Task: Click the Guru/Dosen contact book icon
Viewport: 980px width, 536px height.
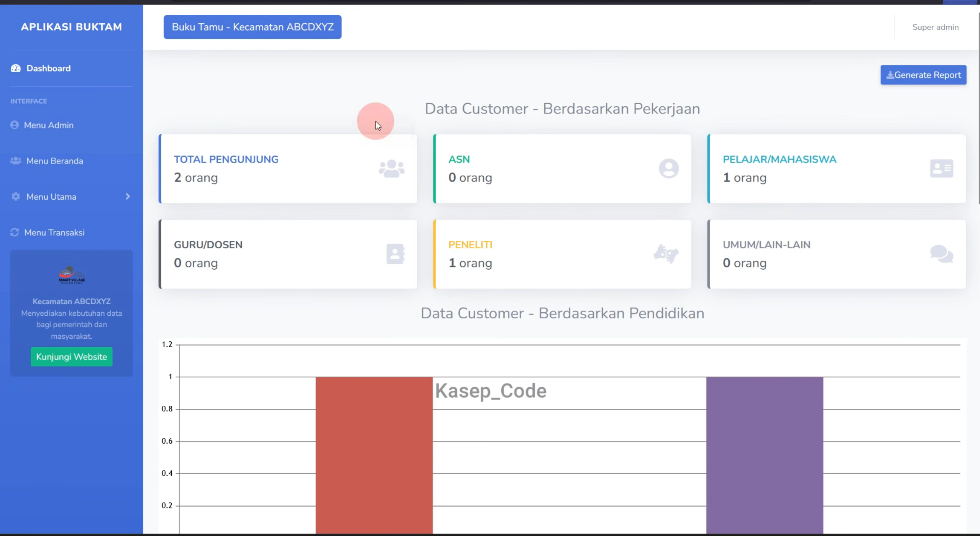Action: [396, 254]
